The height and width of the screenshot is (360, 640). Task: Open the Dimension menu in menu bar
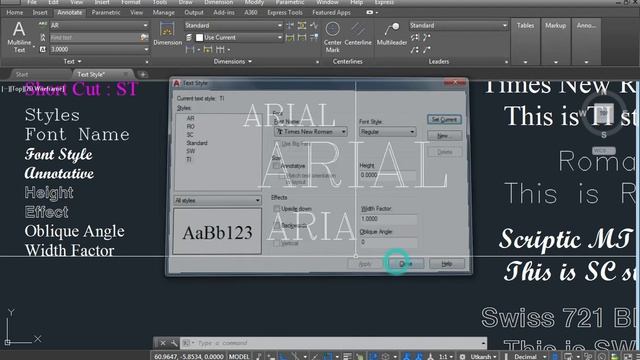pyautogui.click(x=218, y=2)
